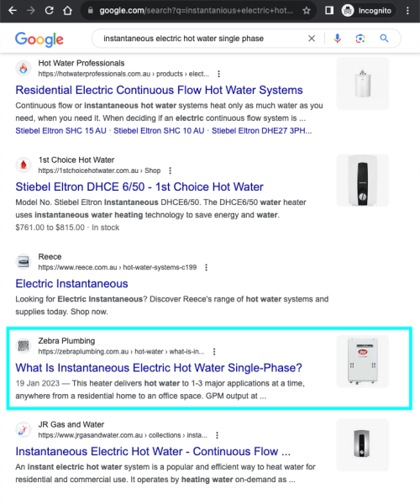Open options menu for Hot Water Professionals result
The image size is (420, 504).
tap(219, 74)
